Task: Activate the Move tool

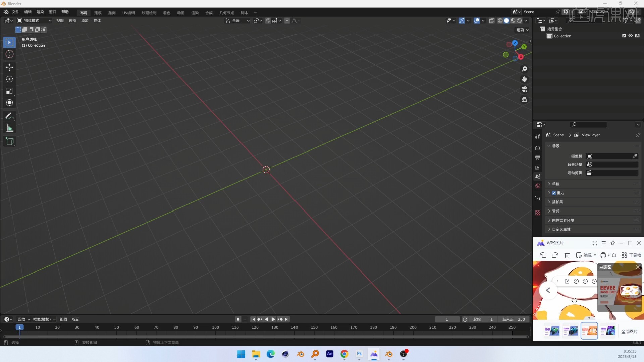Action: [x=9, y=67]
